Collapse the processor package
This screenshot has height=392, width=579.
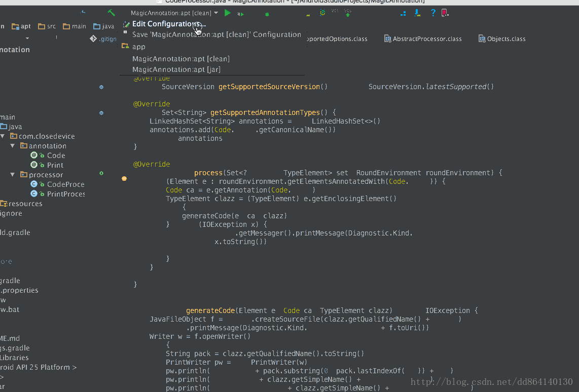(x=13, y=174)
